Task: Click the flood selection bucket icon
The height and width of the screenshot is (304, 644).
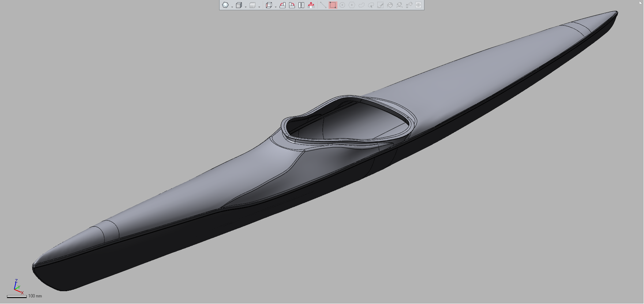Action: coord(390,5)
